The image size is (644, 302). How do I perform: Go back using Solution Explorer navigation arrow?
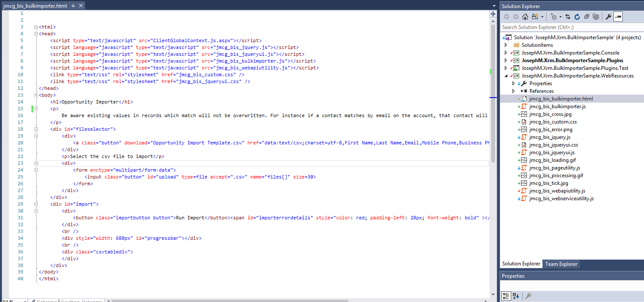point(507,17)
